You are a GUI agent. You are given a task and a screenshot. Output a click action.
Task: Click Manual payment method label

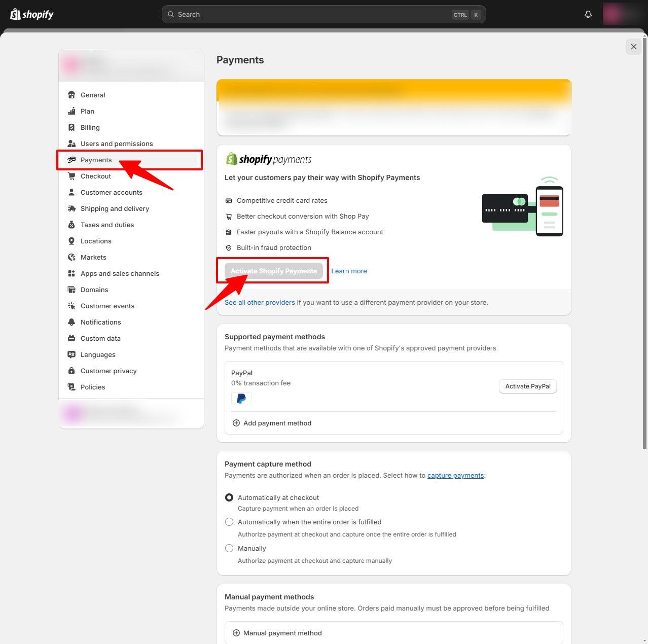282,633
